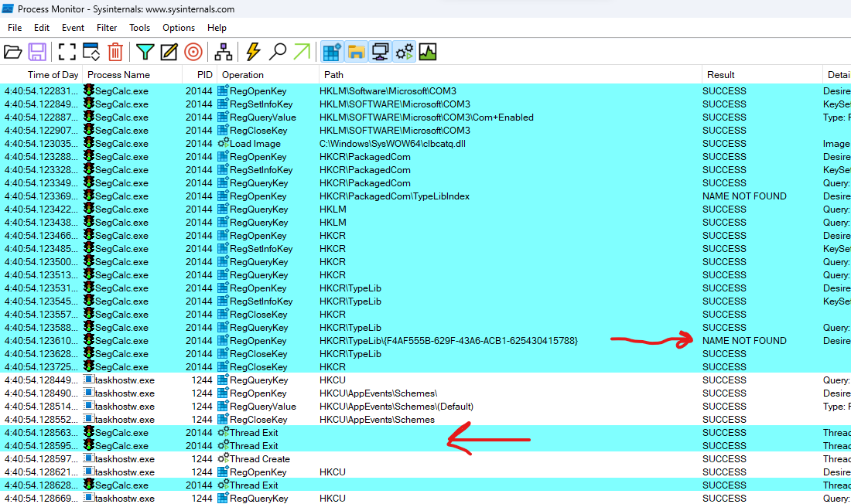This screenshot has height=504, width=851.
Task: Click the Time of Day column header
Action: (41, 75)
